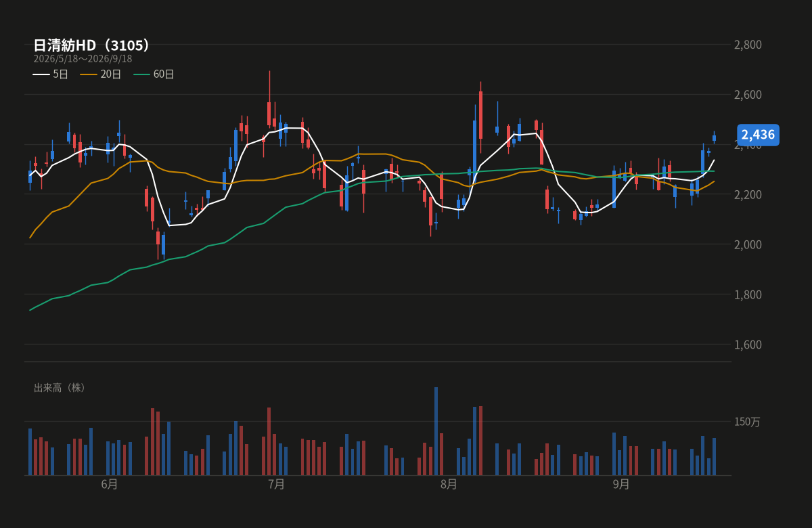The height and width of the screenshot is (528, 812).
Task: Click the current price label 2,436
Action: click(x=758, y=134)
